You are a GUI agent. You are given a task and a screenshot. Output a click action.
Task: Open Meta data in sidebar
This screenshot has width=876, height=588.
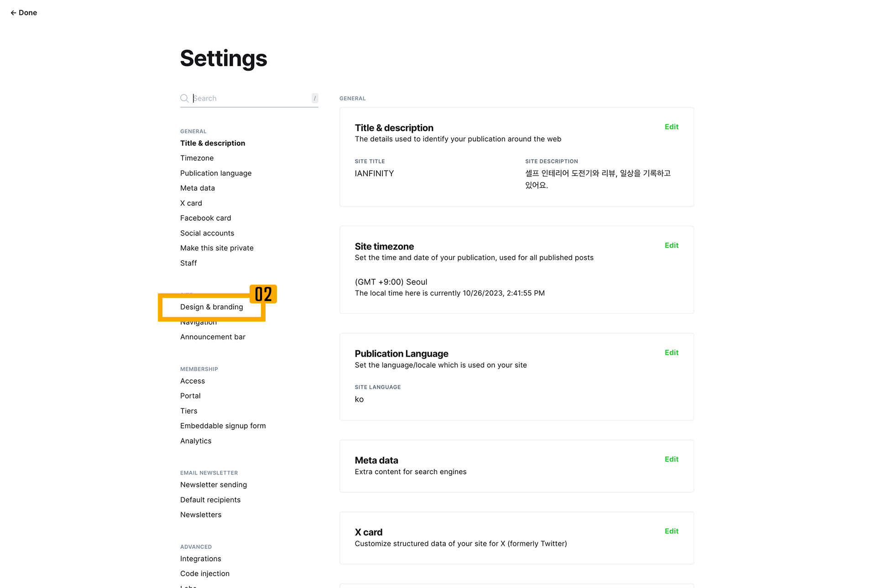pyautogui.click(x=198, y=188)
